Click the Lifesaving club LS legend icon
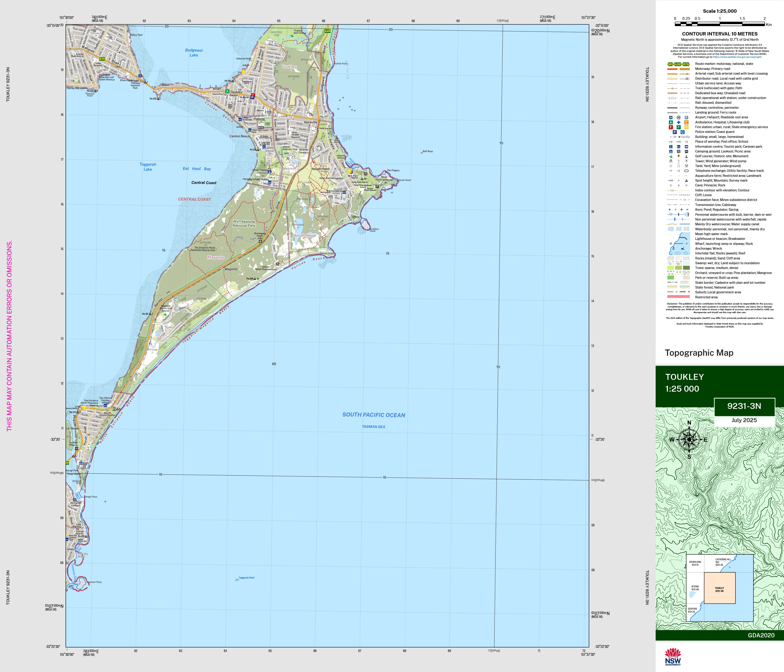 (x=686, y=123)
